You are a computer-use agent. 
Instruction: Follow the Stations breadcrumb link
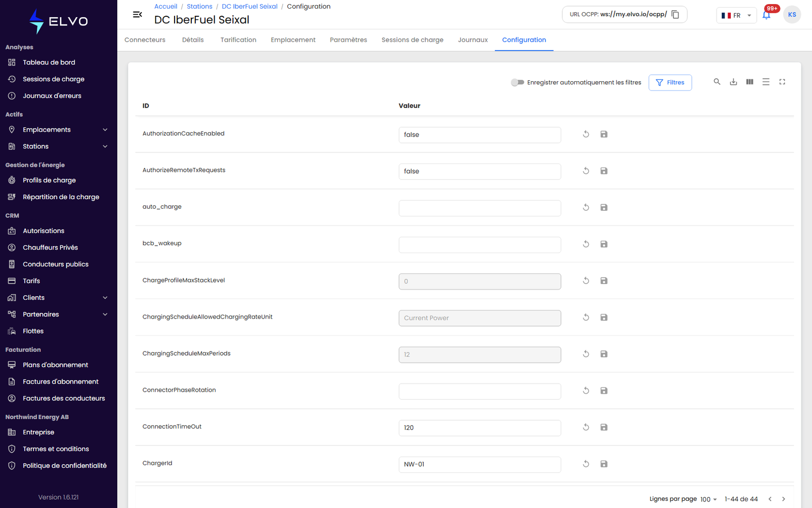point(199,6)
